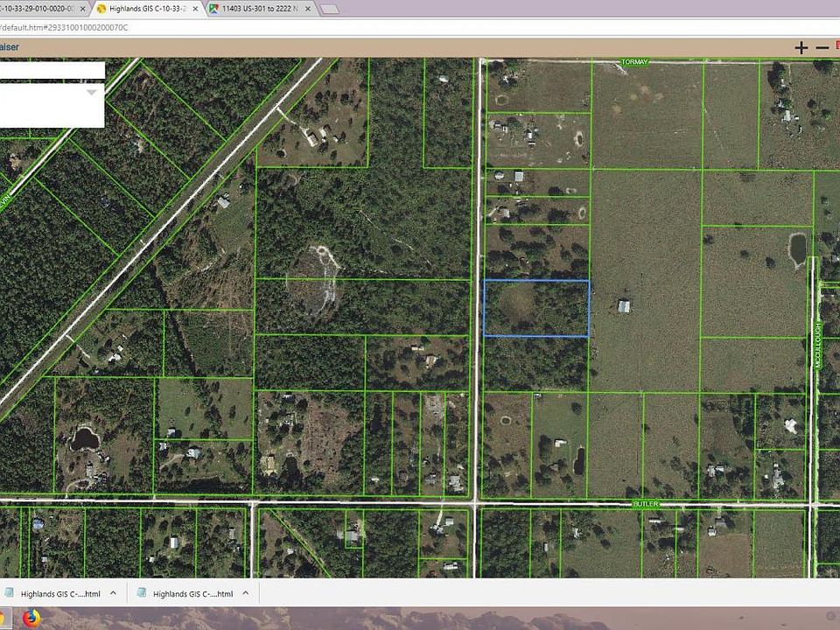Viewport: 840px width, 630px height.
Task: Open Firefox from the taskbar
Action: click(31, 618)
